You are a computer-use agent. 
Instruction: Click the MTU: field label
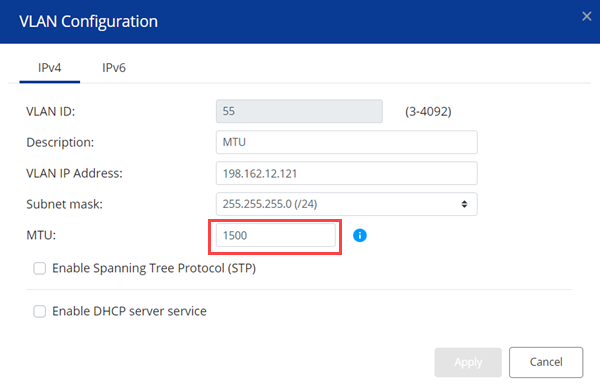41,235
